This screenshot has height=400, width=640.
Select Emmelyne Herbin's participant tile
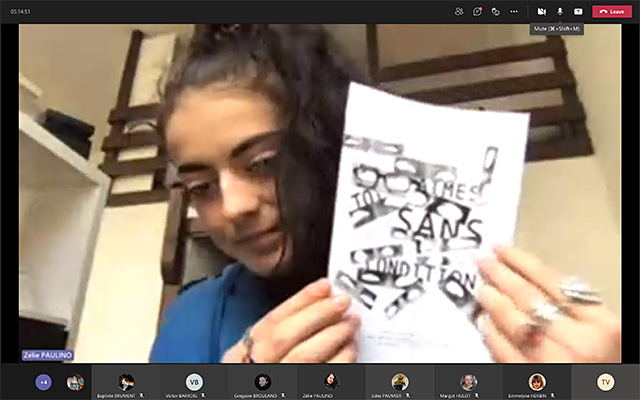click(x=537, y=382)
